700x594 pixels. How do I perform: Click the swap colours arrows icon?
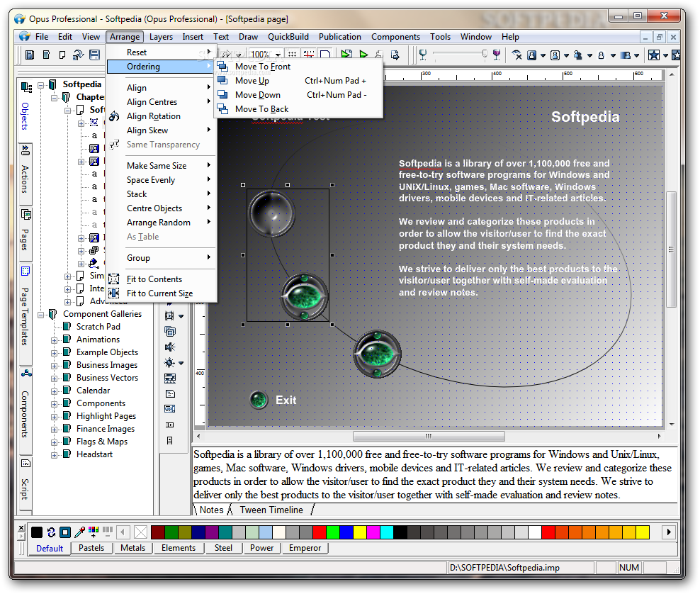pyautogui.click(x=51, y=532)
